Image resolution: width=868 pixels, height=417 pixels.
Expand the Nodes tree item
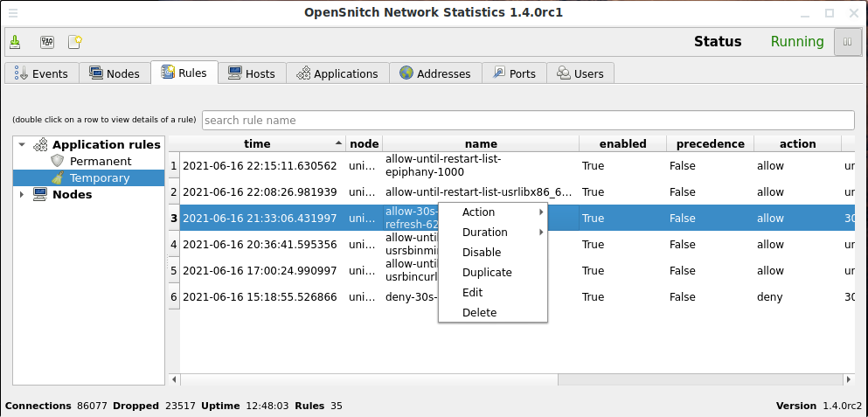coord(22,194)
